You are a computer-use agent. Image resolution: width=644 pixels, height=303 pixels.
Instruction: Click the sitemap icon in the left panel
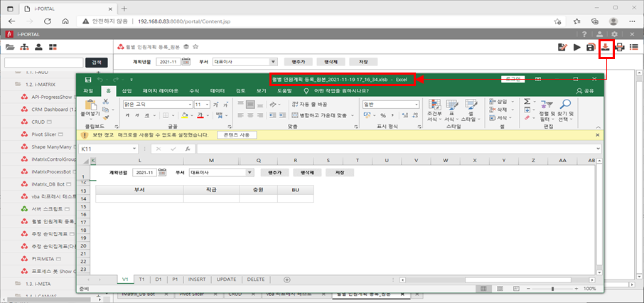(x=23, y=47)
